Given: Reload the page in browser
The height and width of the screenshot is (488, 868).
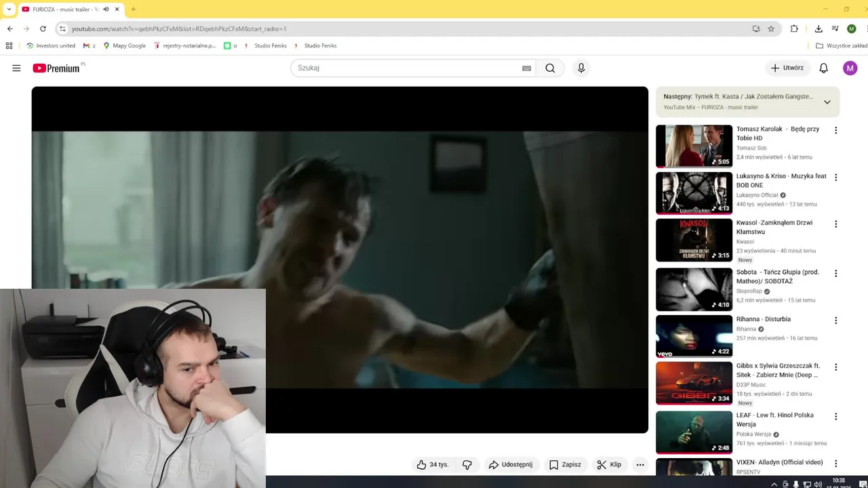Looking at the screenshot, I should (43, 28).
